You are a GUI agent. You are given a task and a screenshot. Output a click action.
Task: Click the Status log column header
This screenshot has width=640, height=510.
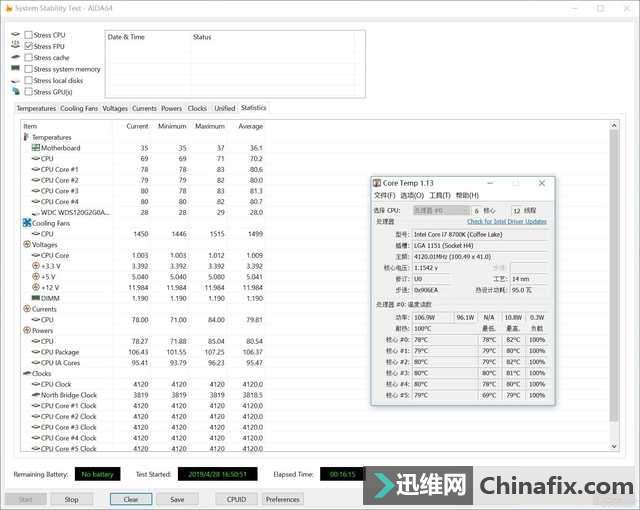[x=202, y=37]
